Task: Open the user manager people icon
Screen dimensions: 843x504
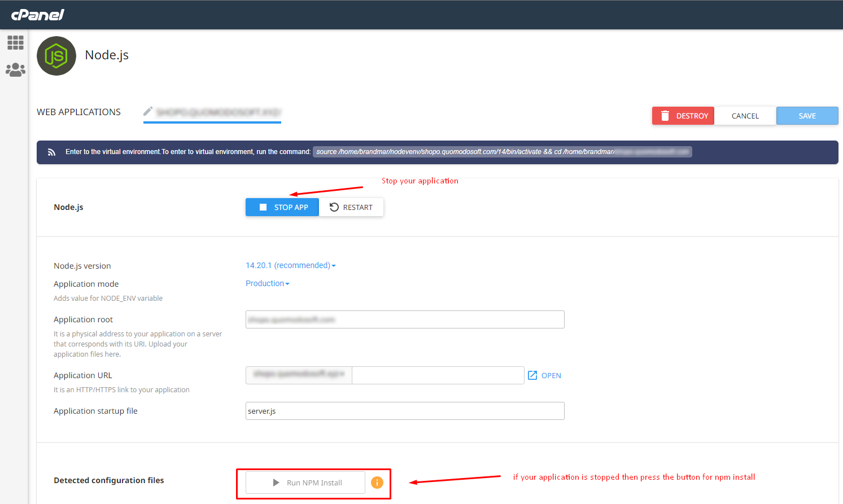Action: pos(15,70)
